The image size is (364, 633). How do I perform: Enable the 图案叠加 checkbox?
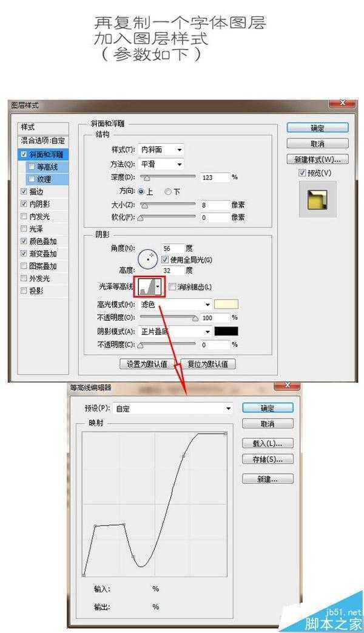[24, 266]
